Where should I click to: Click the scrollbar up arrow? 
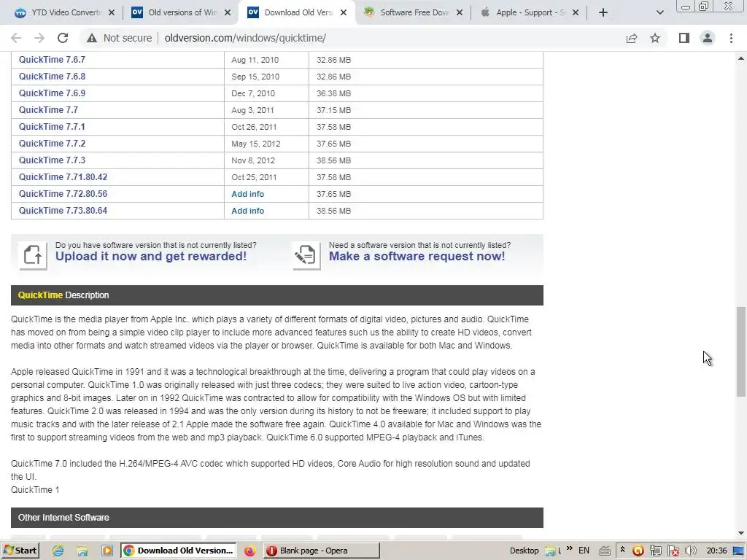click(x=741, y=58)
